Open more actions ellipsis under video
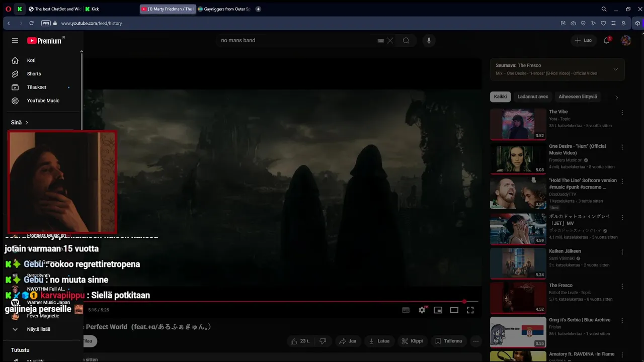 (x=476, y=341)
